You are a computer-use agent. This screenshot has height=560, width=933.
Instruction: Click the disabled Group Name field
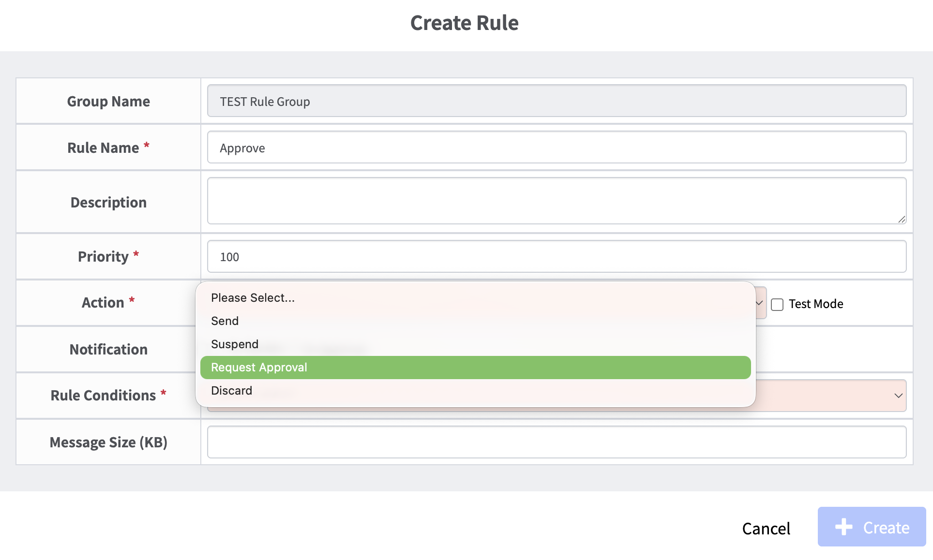coord(557,101)
